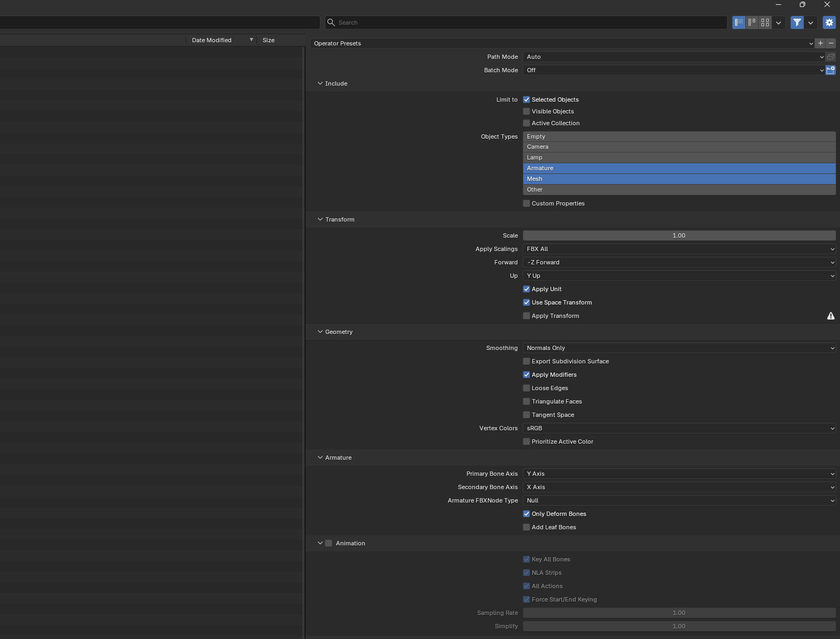Viewport: 840px width, 639px height.
Task: Open the Path Mode dropdown
Action: tap(674, 57)
